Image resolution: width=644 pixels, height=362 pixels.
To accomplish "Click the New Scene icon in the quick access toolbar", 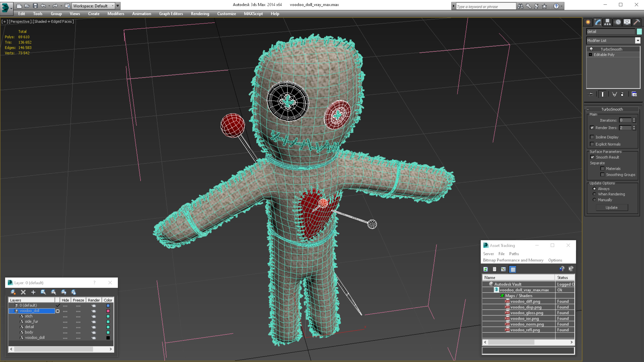I will point(19,6).
